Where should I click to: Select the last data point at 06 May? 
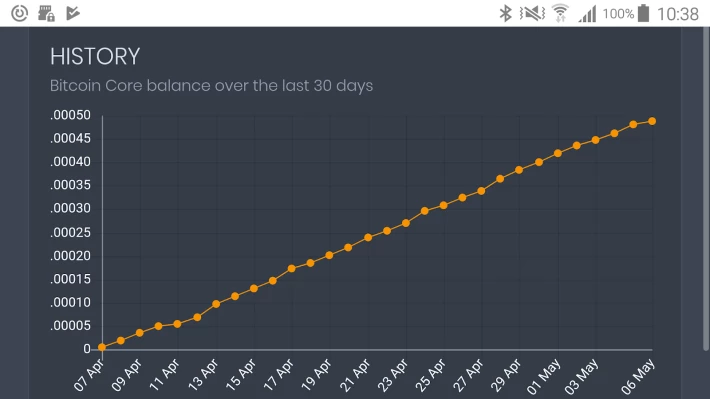(x=652, y=121)
